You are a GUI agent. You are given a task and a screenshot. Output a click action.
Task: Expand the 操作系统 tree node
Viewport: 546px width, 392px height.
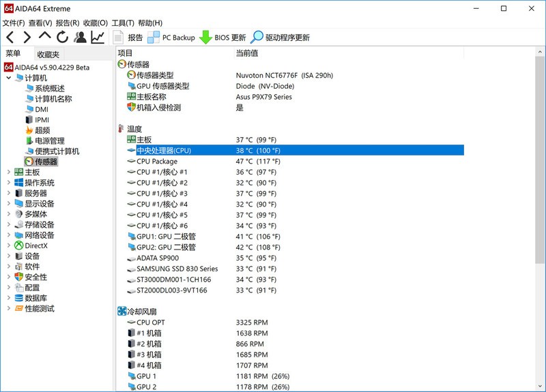point(9,182)
